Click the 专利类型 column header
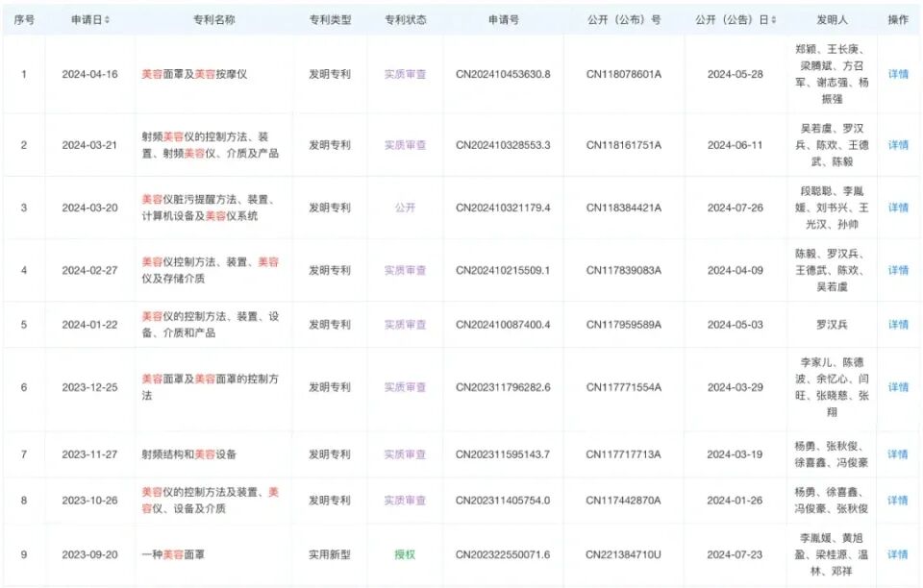Screen dimensions: 923x588 [x=330, y=20]
